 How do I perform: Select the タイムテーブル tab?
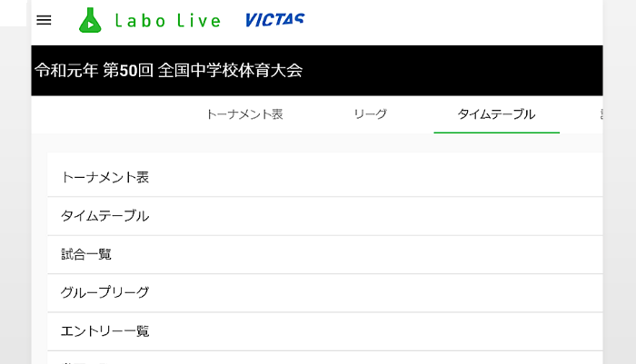coord(496,114)
